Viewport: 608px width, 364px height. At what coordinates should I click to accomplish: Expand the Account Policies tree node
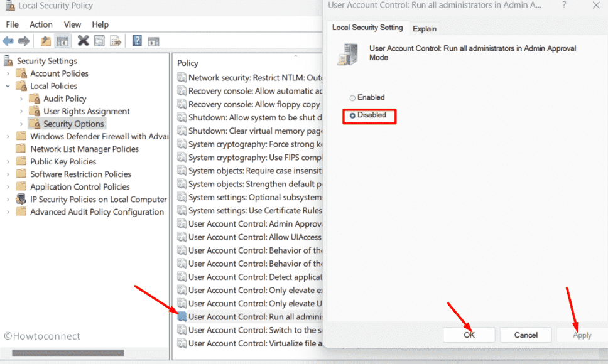pos(8,73)
